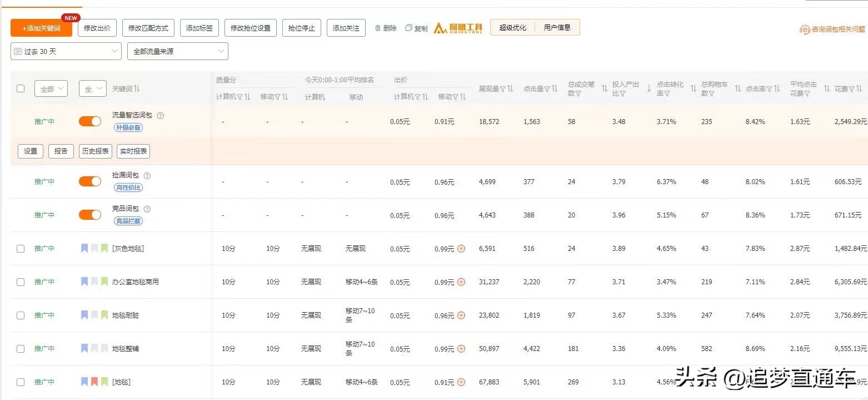Disable the 流量智选词包 toggle switch

(x=89, y=121)
